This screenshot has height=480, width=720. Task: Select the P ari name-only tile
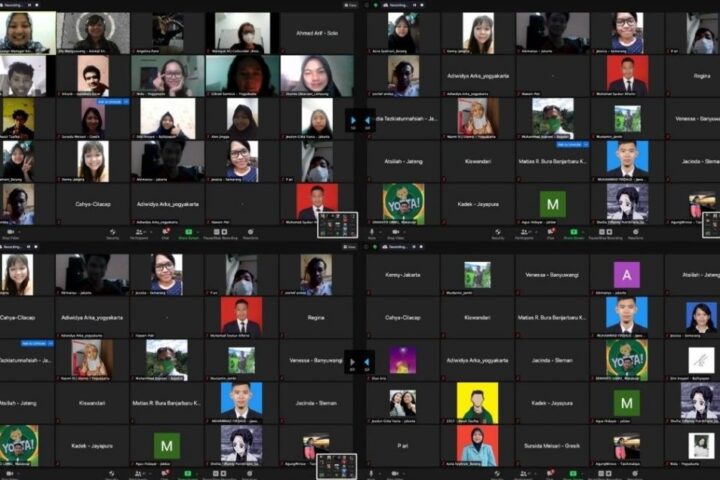403,446
